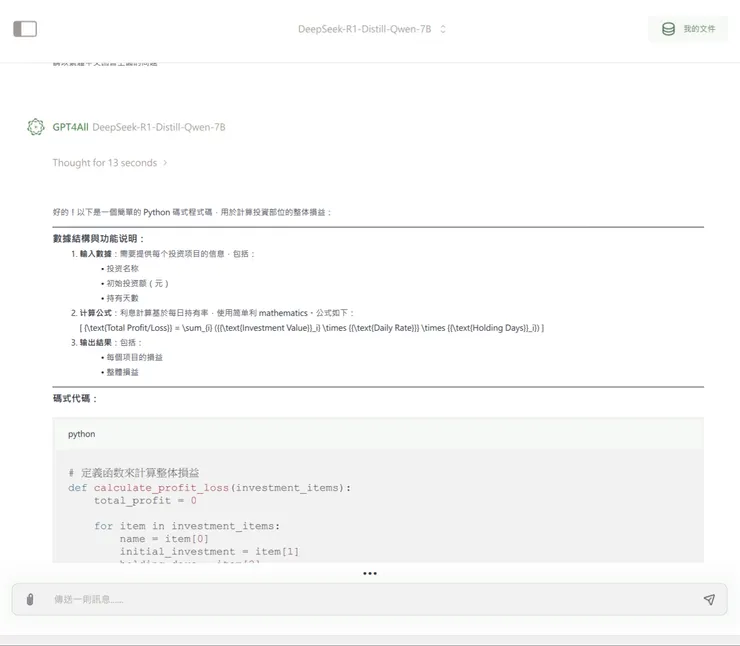The image size is (740, 646).
Task: Click the 持有天數 bullet item
Action: click(122, 298)
